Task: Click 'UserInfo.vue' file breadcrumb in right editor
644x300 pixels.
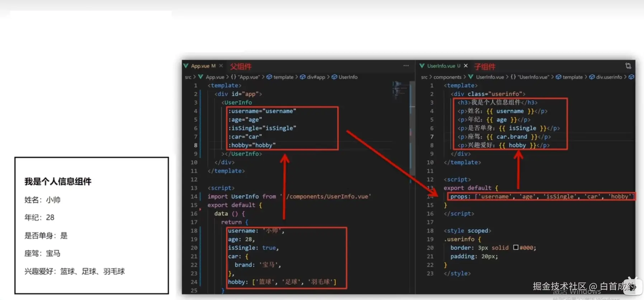Action: [490, 77]
